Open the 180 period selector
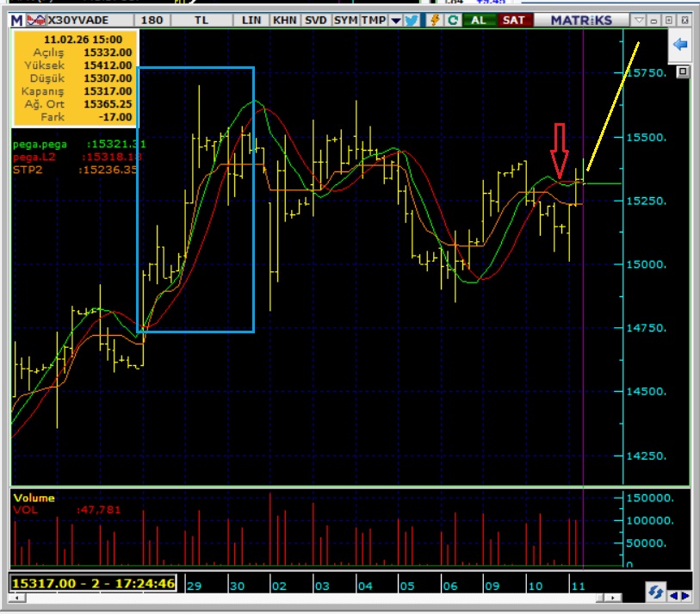This screenshot has height=614, width=700. pyautogui.click(x=152, y=20)
